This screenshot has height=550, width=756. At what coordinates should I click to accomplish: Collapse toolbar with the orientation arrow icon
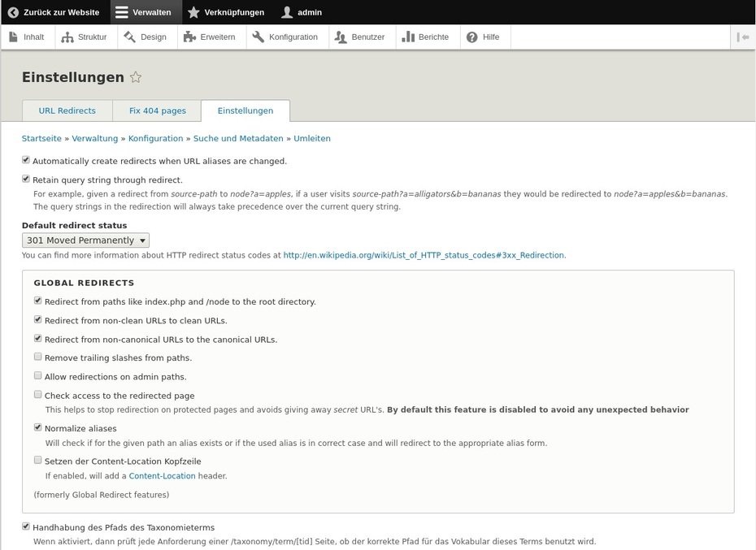click(743, 37)
